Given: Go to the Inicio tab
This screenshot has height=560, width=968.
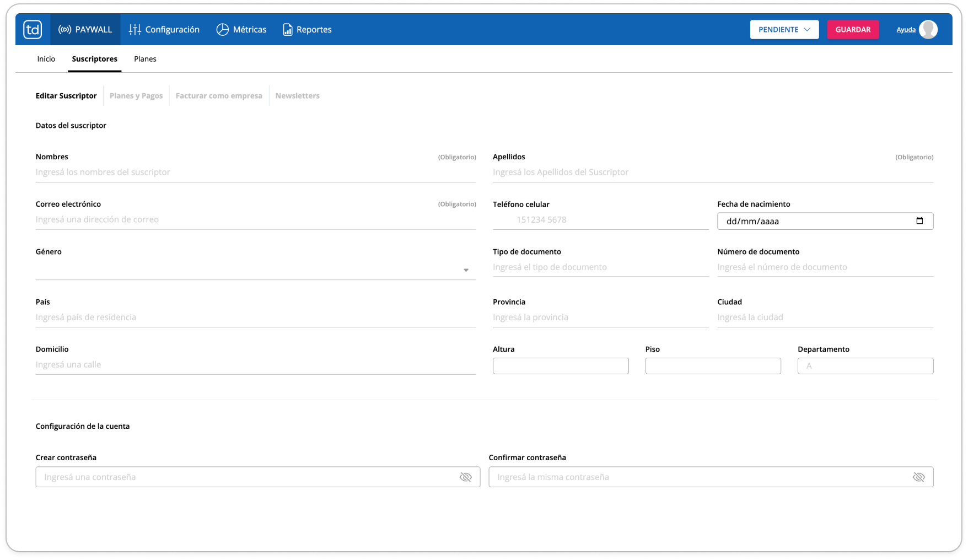Looking at the screenshot, I should click(x=46, y=59).
